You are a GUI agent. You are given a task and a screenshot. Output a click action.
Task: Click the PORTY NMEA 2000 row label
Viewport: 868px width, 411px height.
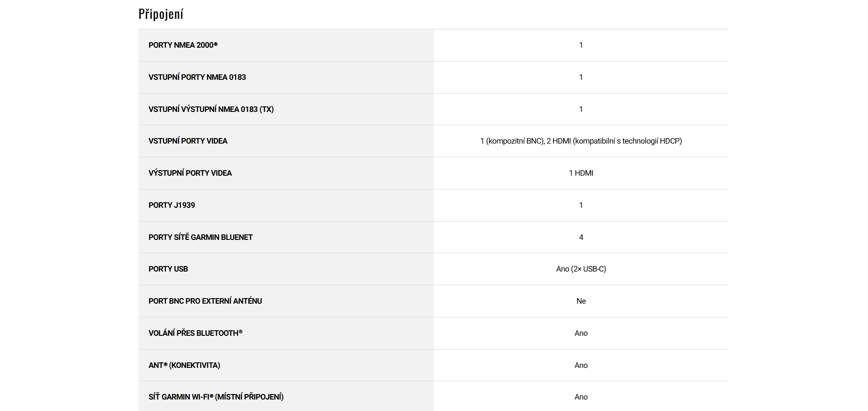(182, 45)
